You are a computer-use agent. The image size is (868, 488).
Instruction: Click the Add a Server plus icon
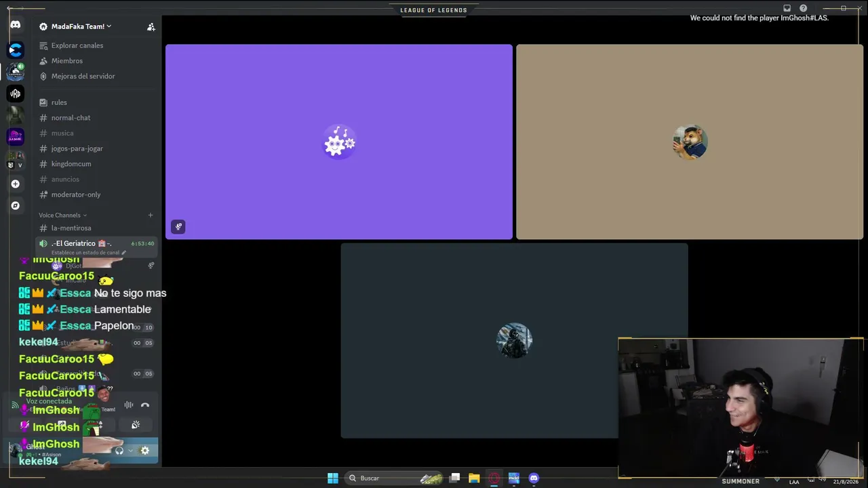(x=15, y=184)
